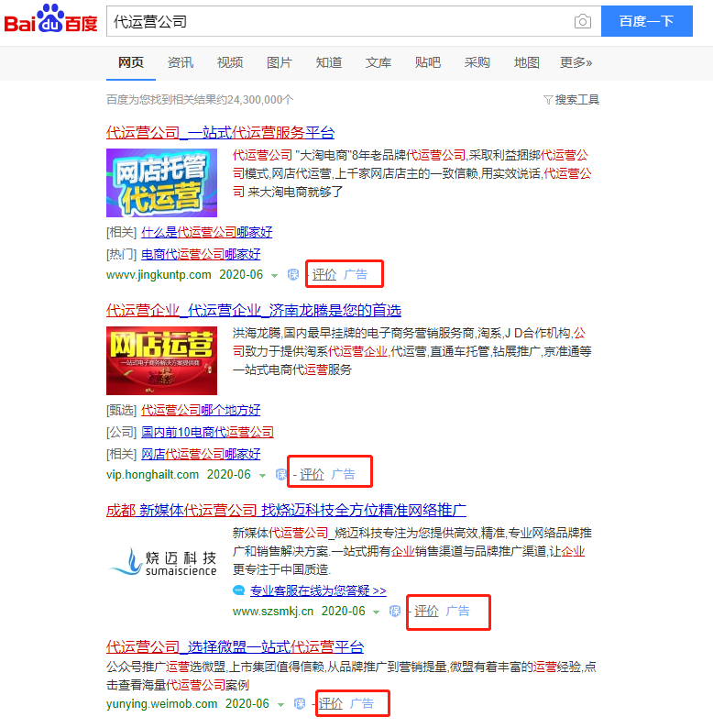Image resolution: width=713 pixels, height=728 pixels.
Task: Select the 网页 tab
Action: [x=131, y=62]
